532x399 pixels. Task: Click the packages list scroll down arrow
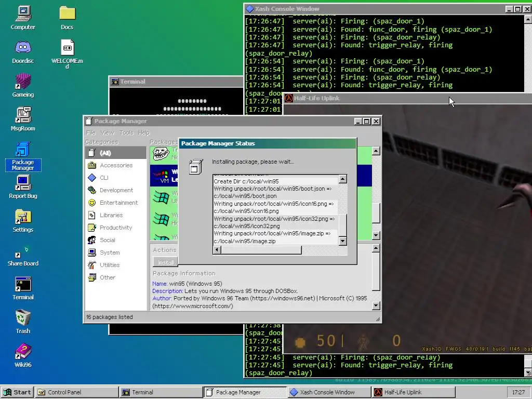coord(376,235)
